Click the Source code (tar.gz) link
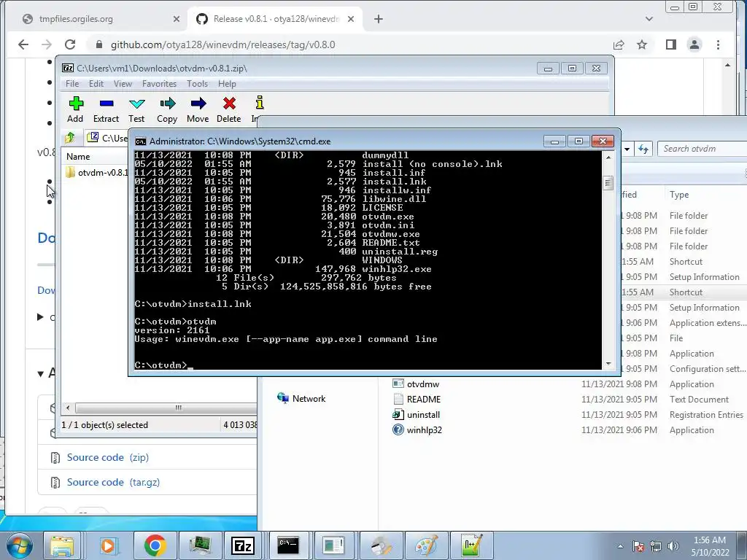Screen dimensions: 747x560 pos(113,482)
